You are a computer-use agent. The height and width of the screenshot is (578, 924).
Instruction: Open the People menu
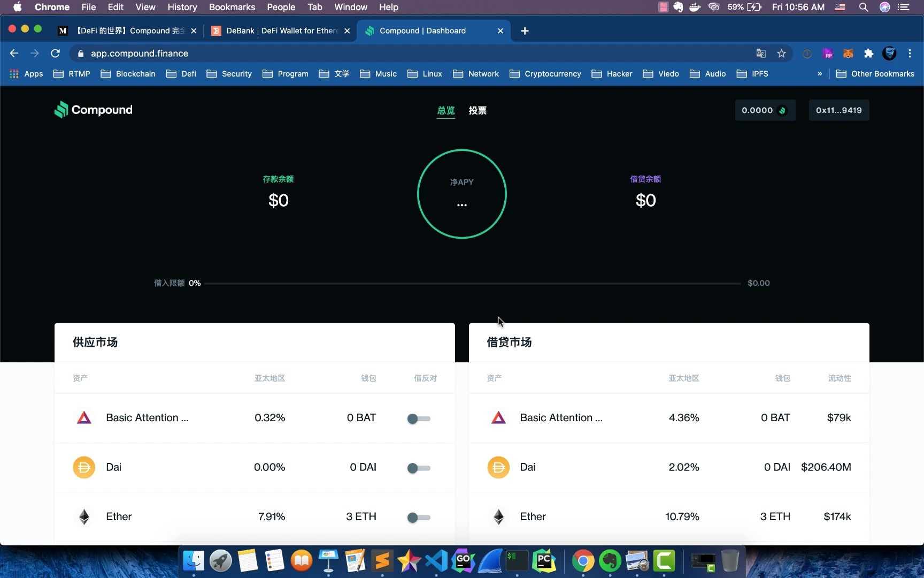pyautogui.click(x=281, y=7)
